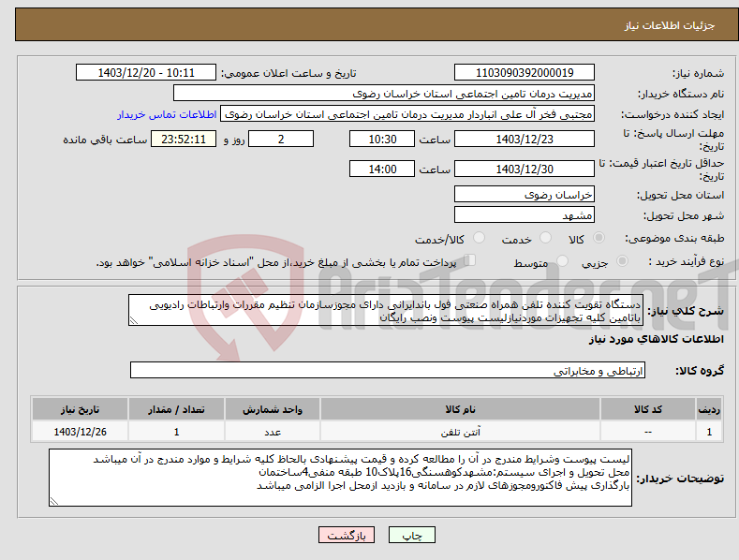Click the ردیف column header
Screen dimensions: 739x560
coord(709,409)
